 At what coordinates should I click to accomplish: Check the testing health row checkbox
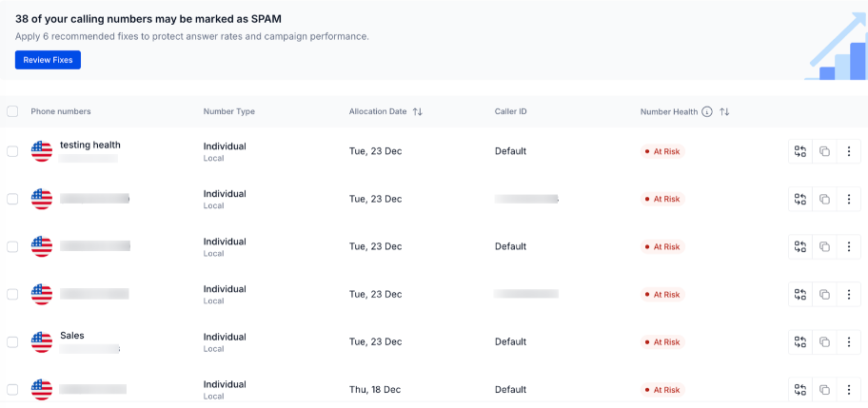click(12, 151)
